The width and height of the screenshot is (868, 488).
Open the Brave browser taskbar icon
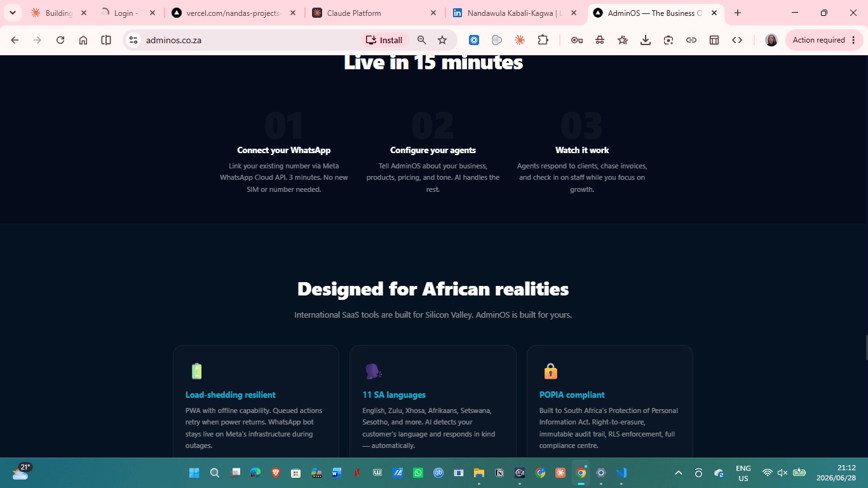coord(275,473)
